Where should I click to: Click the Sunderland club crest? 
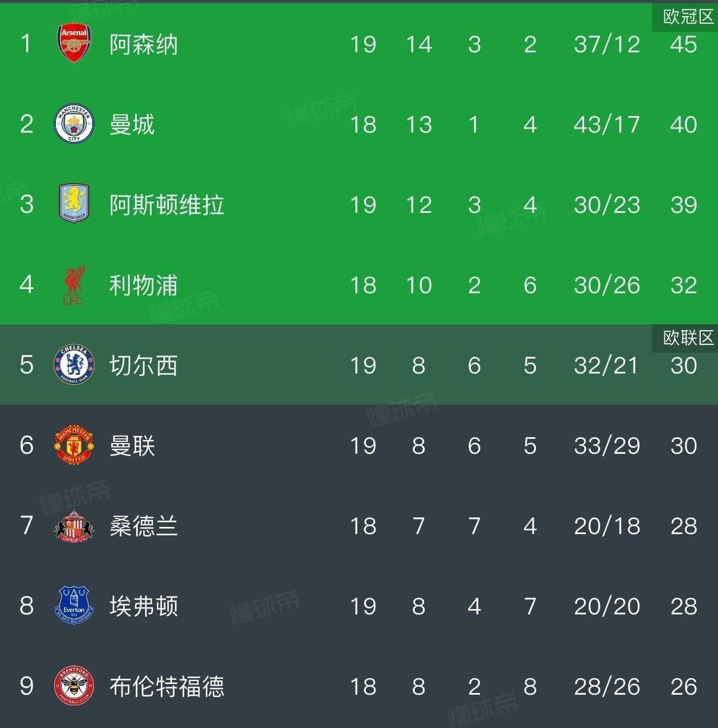tap(74, 526)
